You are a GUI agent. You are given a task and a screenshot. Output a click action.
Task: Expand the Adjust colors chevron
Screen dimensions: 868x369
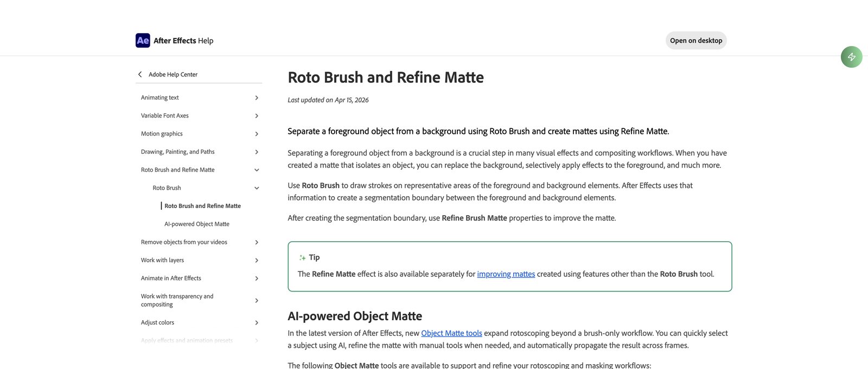coord(257,322)
